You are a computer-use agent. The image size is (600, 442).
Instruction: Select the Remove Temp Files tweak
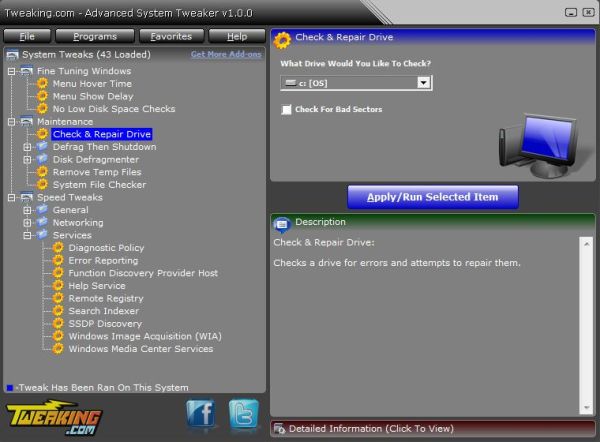(x=97, y=172)
